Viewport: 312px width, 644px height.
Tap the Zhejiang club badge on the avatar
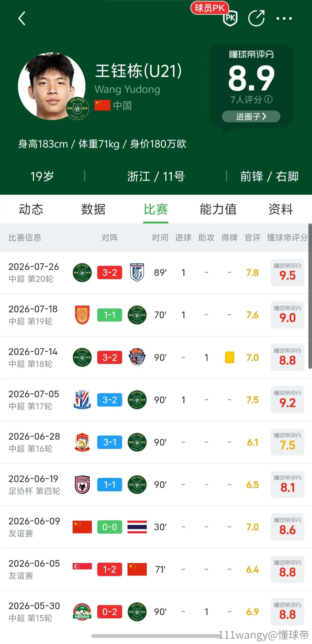point(78,108)
